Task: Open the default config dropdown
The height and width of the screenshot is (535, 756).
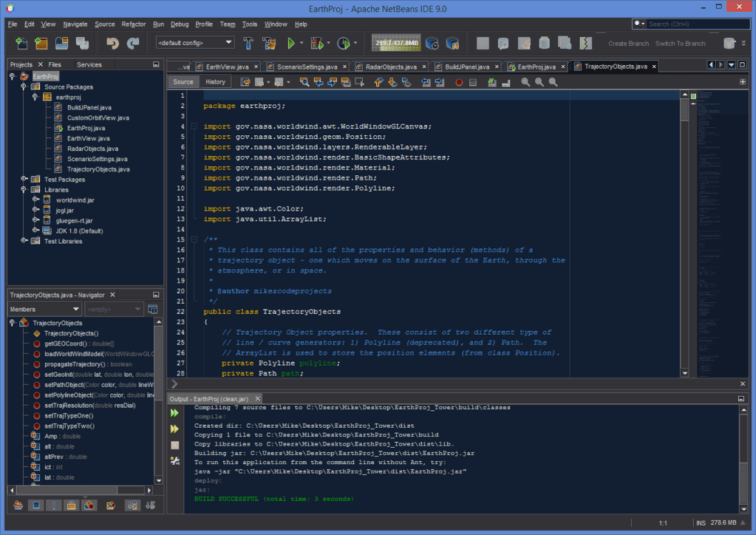Action: [x=195, y=43]
